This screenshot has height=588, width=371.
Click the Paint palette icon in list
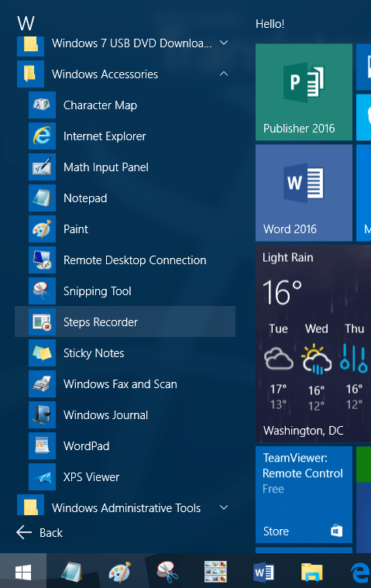coord(42,229)
